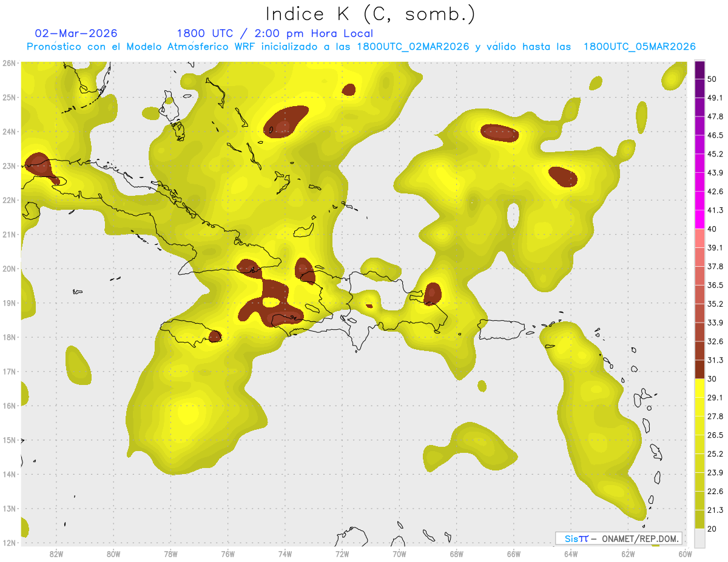Click longitude axis label '68W'
Viewport: 728px width, 562px height.
[456, 554]
